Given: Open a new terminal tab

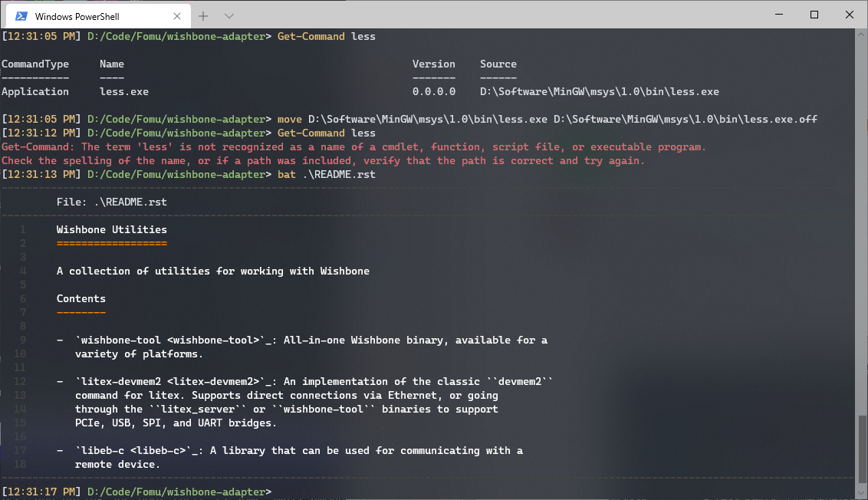Looking at the screenshot, I should click(202, 15).
